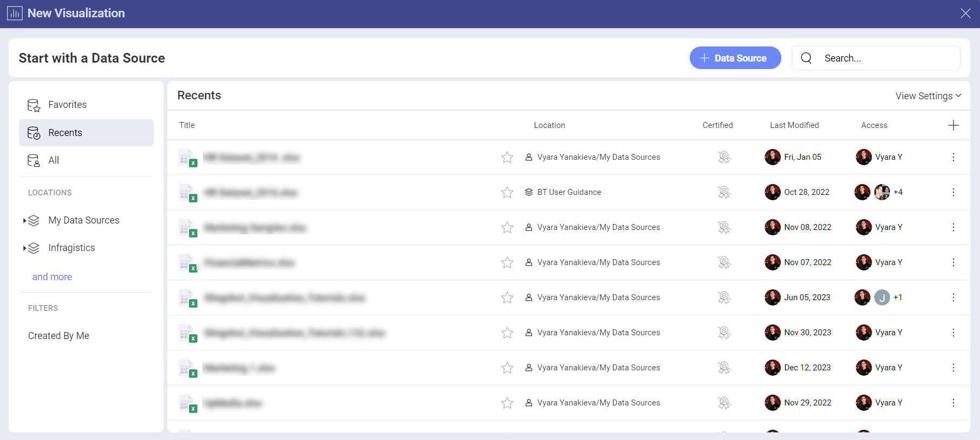Click certified badge icon in Jan 05 row
980x440 pixels.
tap(724, 157)
